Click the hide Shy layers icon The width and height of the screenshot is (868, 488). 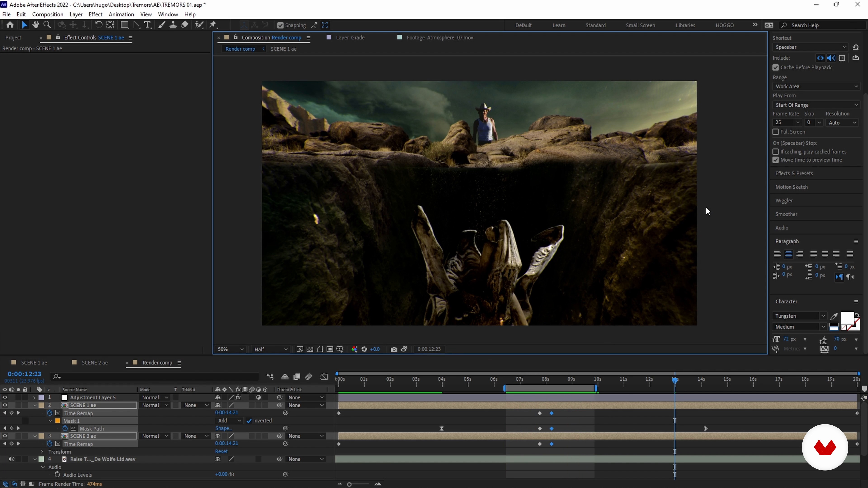285,377
